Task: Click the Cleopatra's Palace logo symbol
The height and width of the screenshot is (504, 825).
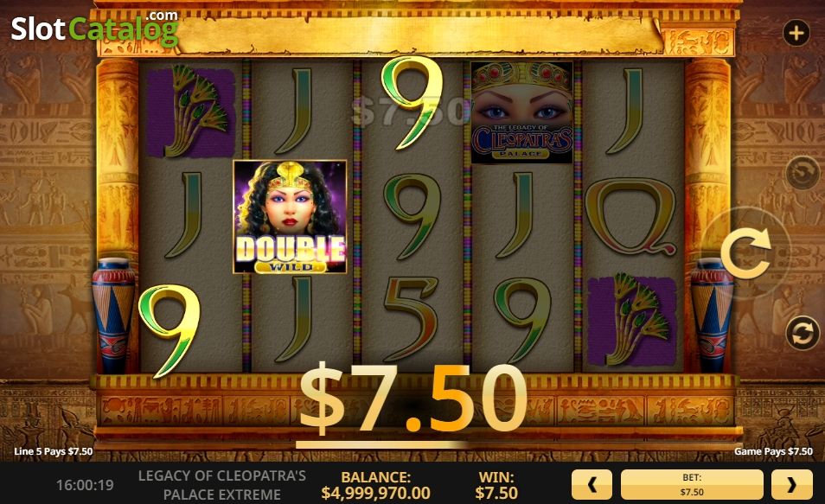Action: [x=522, y=112]
